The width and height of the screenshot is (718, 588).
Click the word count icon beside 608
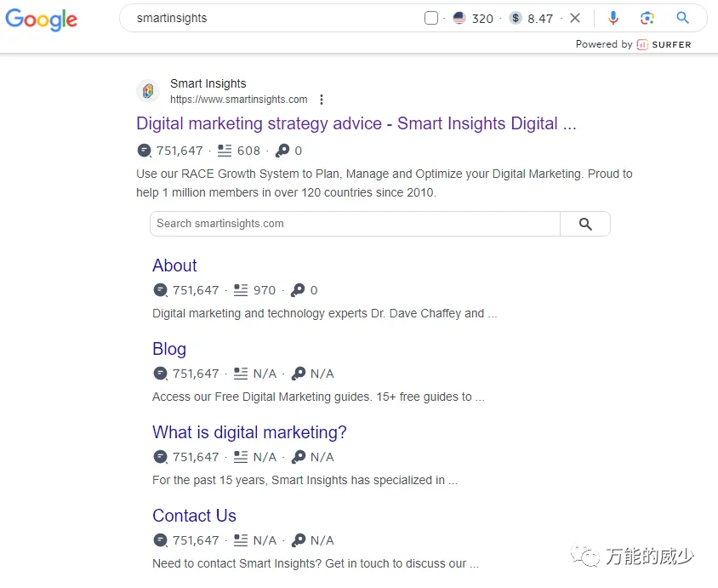coord(225,151)
